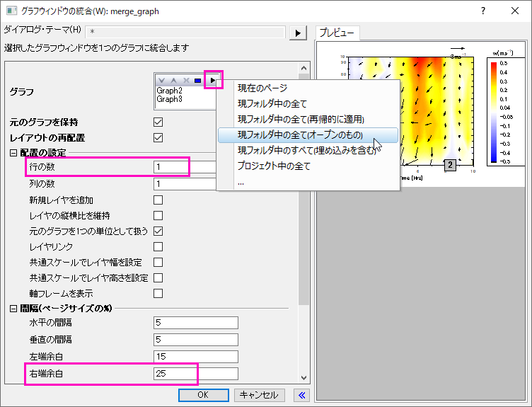Screen dimensions: 532x407
Task: Click the 垂直の間隔 input field
Action: tap(196, 340)
